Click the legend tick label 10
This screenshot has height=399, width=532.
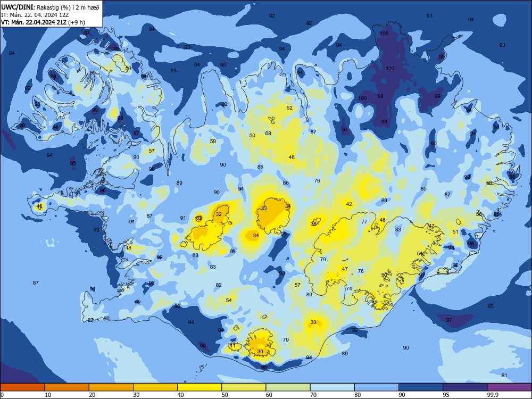pyautogui.click(x=48, y=395)
